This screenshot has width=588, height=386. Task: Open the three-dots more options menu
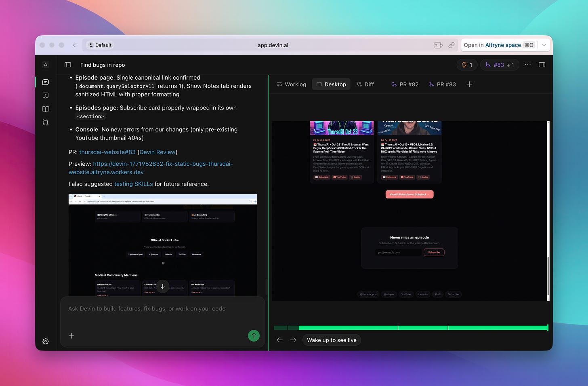click(528, 65)
